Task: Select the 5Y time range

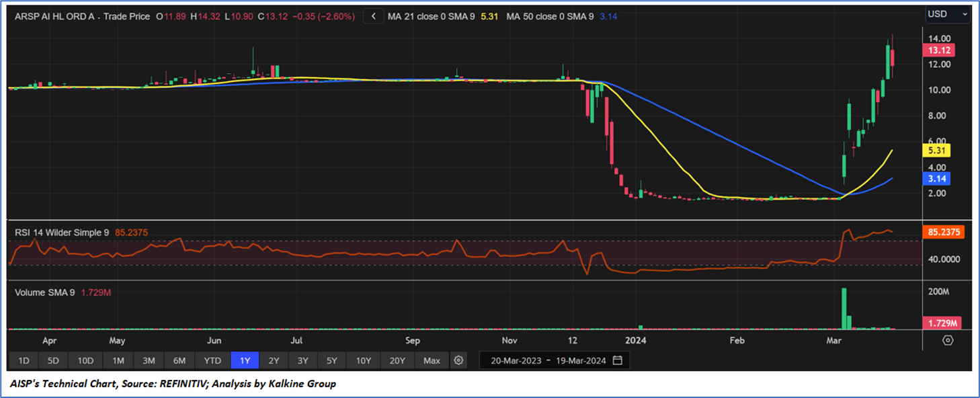Action: tap(332, 360)
